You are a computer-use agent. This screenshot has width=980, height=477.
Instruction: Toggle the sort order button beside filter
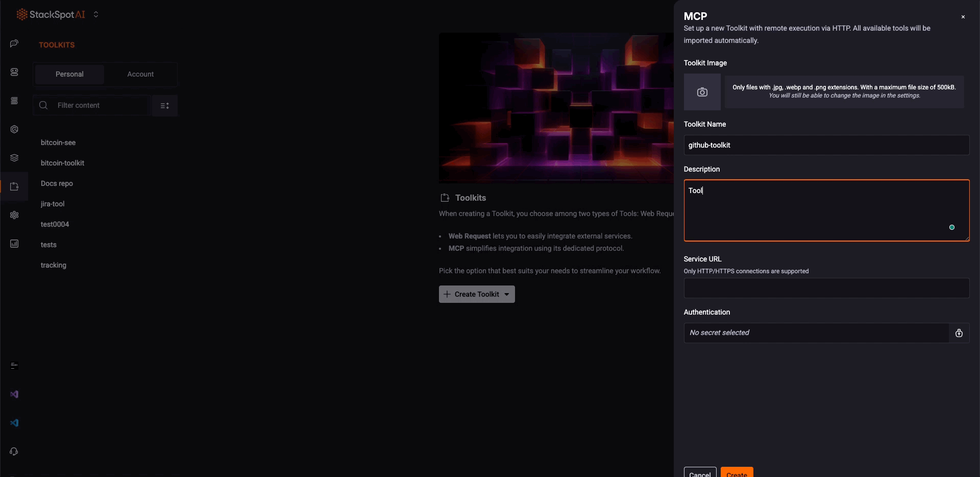pyautogui.click(x=165, y=106)
